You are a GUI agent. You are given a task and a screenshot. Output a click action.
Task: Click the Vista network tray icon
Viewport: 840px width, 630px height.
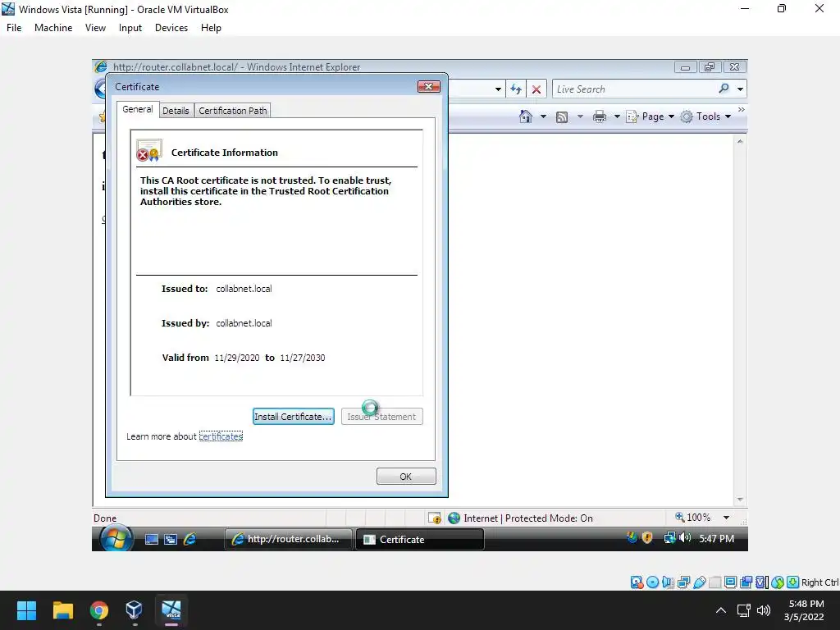click(x=669, y=538)
